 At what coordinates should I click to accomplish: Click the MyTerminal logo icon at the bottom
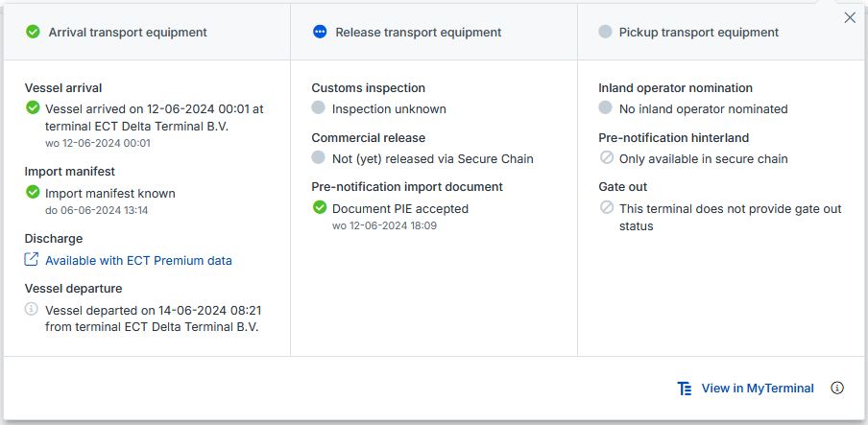tap(685, 389)
